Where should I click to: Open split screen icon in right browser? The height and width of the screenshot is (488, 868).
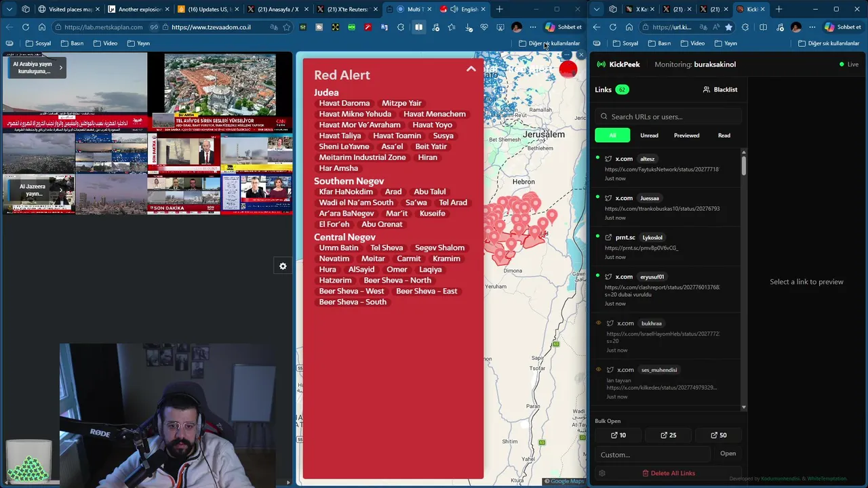coord(763,27)
